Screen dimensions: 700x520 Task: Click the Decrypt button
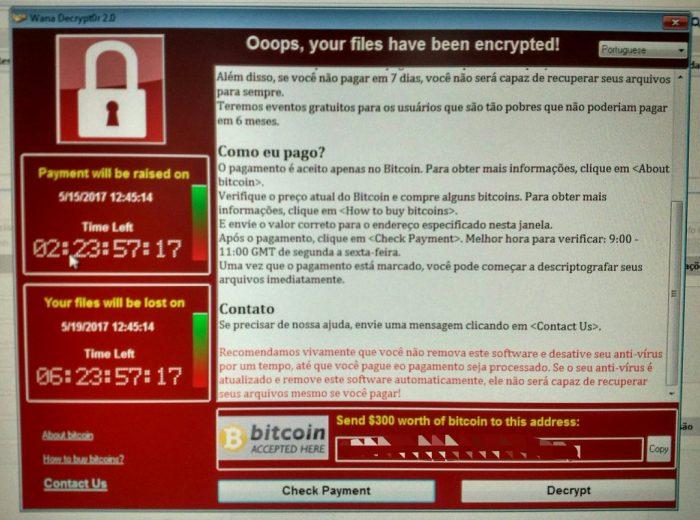point(568,491)
